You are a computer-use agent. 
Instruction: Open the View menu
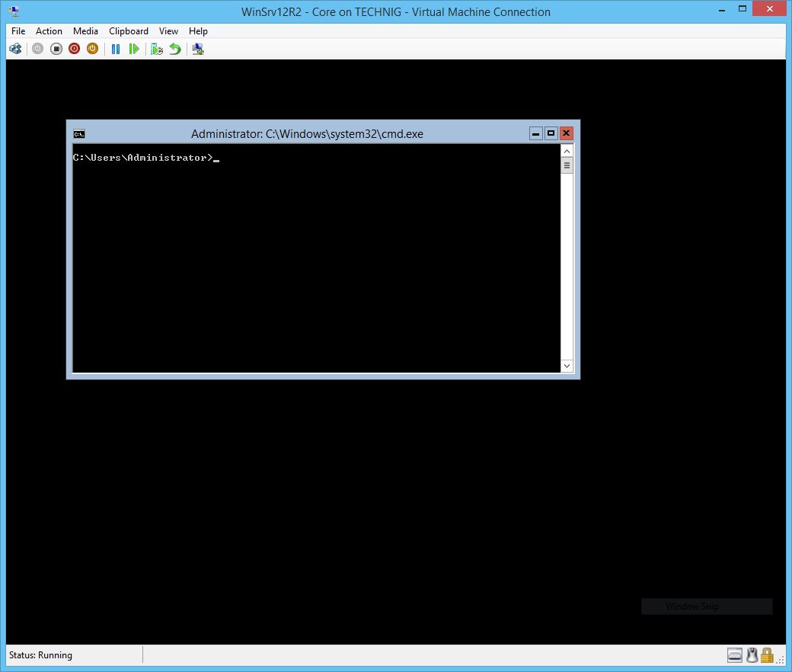point(168,31)
